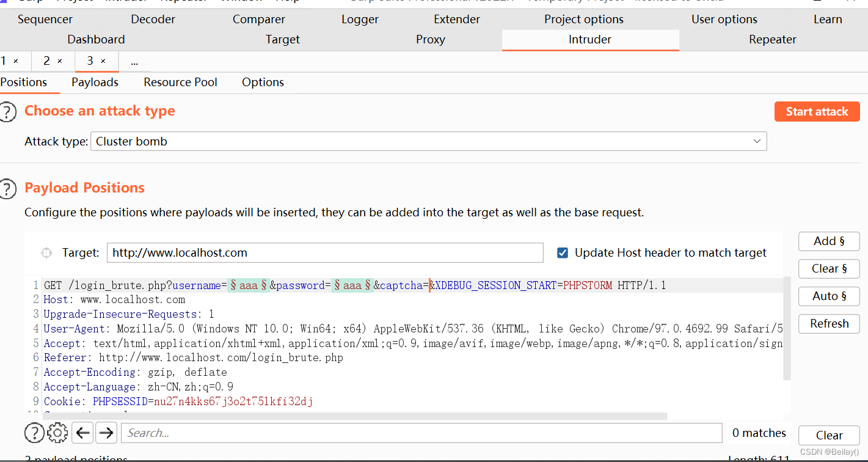This screenshot has width=868, height=462.
Task: Click the Accept-Language header line
Action: pyautogui.click(x=138, y=387)
